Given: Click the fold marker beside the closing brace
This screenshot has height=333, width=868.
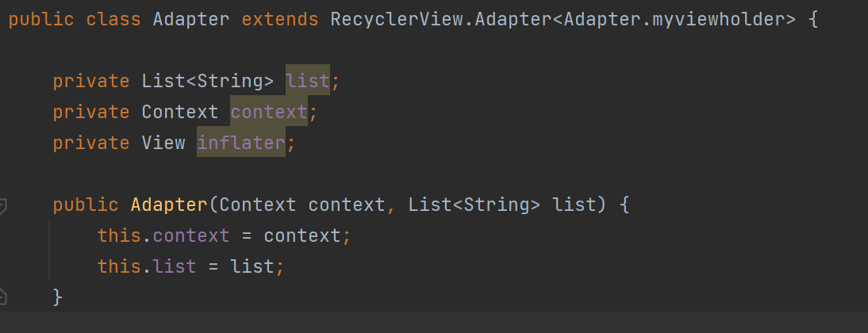Looking at the screenshot, I should pos(4,296).
